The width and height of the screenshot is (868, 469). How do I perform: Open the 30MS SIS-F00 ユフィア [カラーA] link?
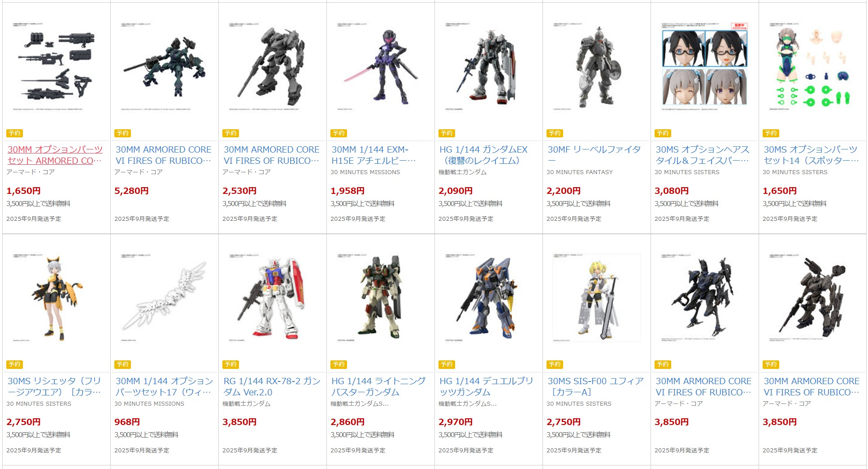tap(595, 386)
